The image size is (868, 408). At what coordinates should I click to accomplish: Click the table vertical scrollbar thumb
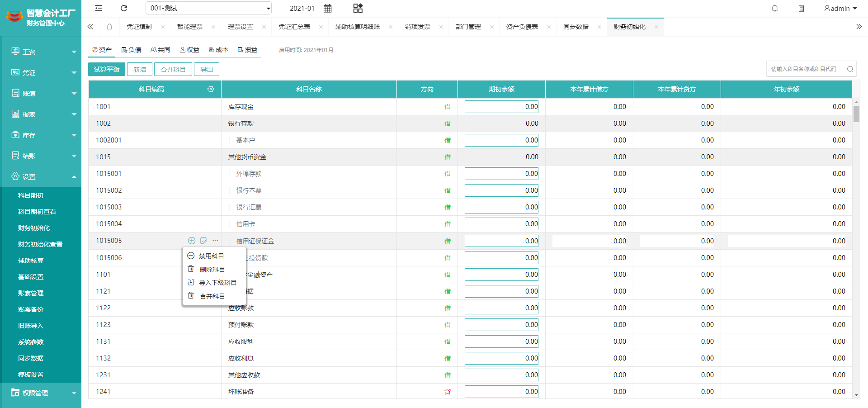coord(856,114)
